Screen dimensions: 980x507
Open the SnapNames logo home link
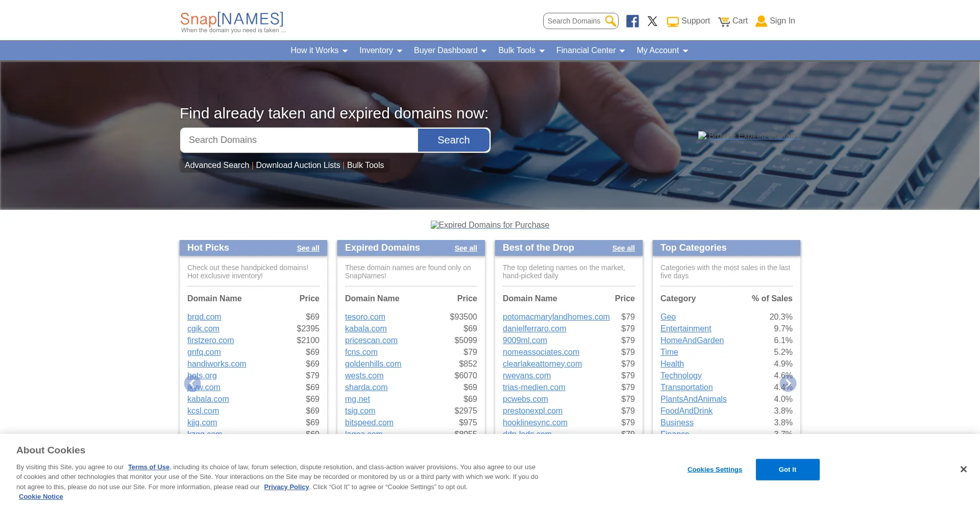(232, 21)
